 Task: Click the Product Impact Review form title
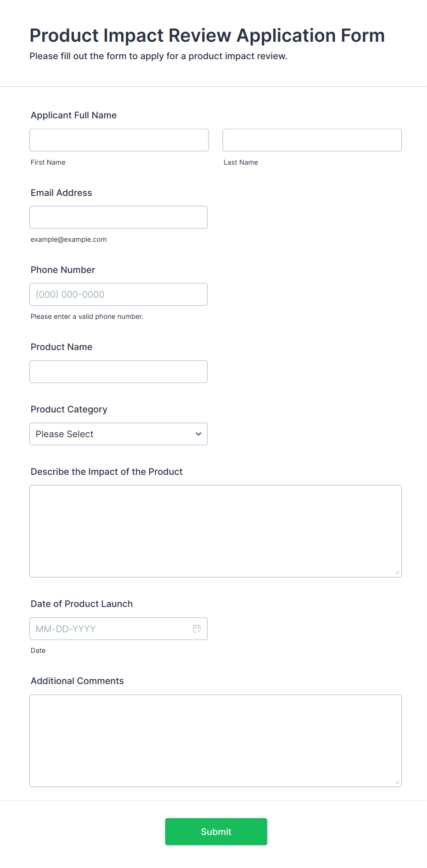pos(207,35)
